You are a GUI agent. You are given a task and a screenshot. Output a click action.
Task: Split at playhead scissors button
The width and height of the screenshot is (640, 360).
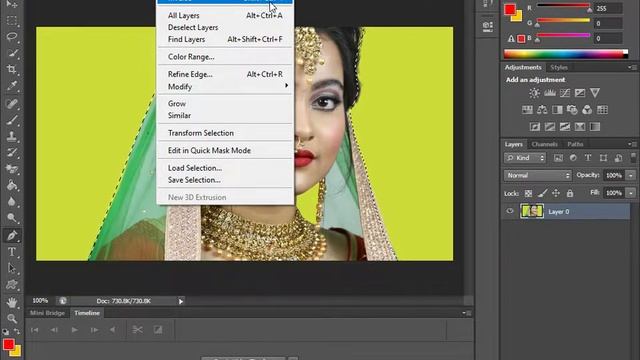(138, 330)
